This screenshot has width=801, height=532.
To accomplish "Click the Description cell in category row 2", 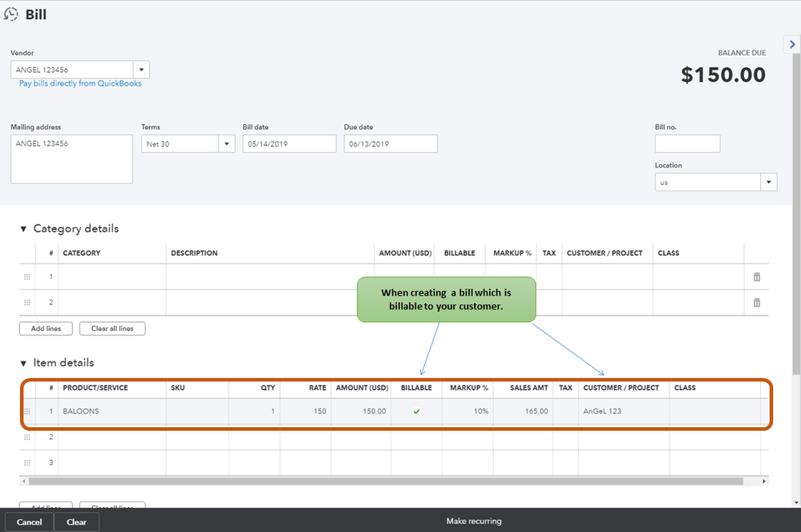I will (269, 302).
